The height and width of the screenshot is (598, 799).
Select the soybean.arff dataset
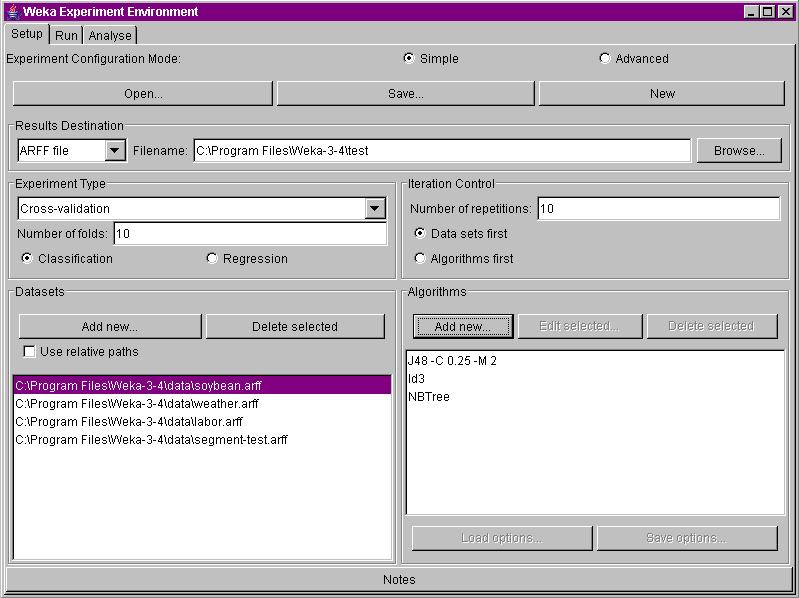click(x=202, y=386)
